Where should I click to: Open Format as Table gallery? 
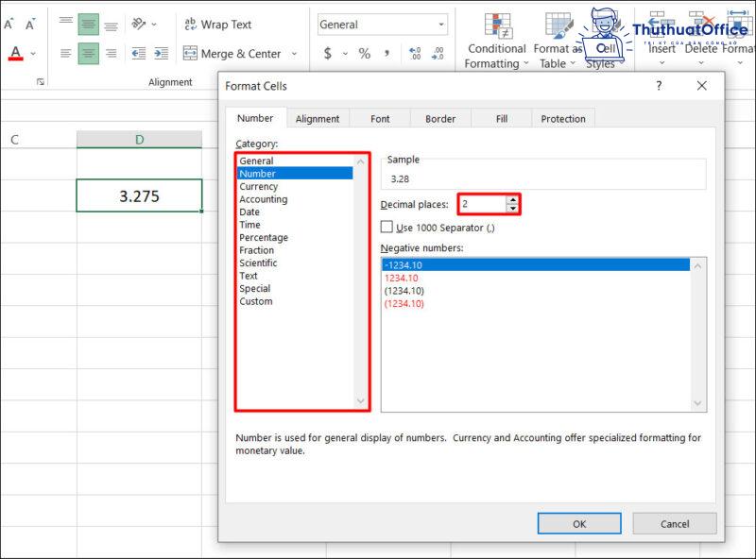point(556,38)
